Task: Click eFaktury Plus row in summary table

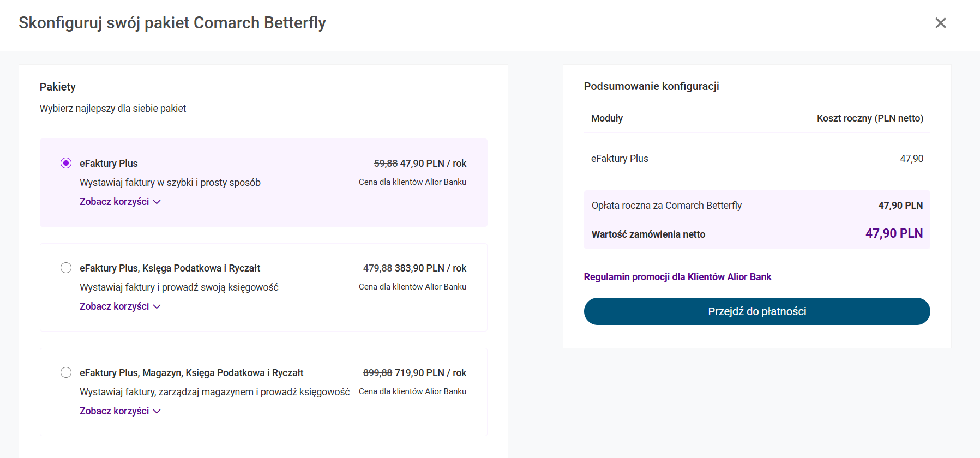Action: (620, 159)
